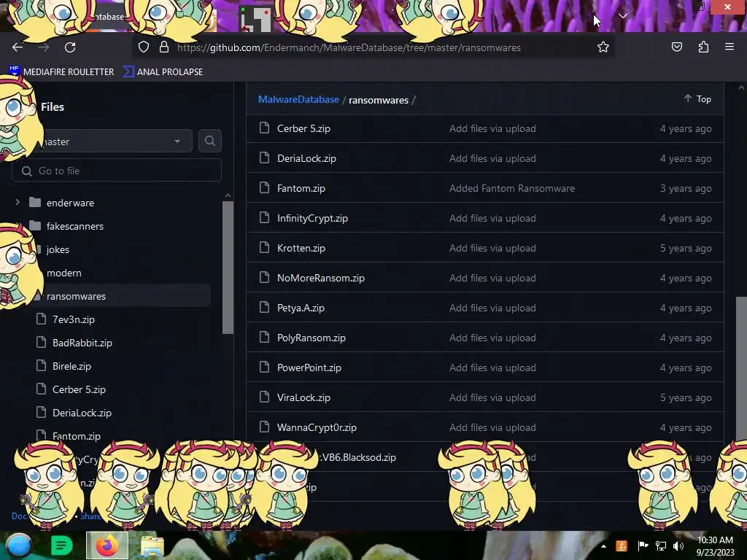747x560 pixels.
Task: Open Krotten.zip file
Action: [x=301, y=248]
